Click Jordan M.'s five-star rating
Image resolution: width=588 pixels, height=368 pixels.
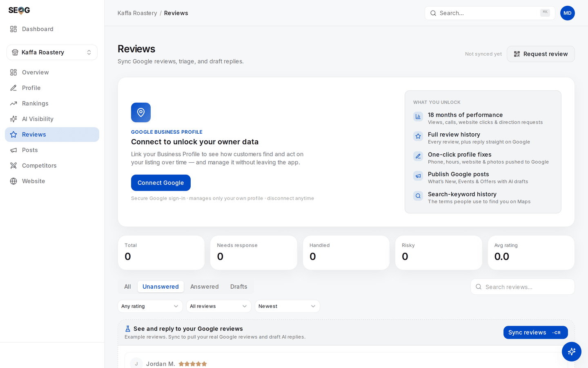pos(193,364)
